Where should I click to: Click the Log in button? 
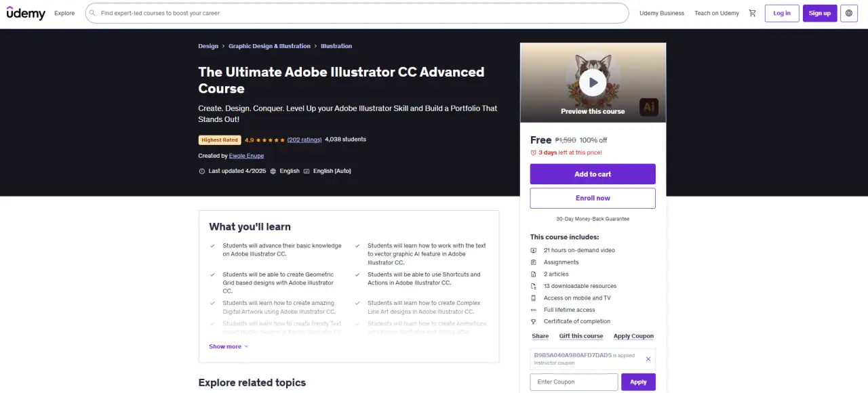click(782, 13)
